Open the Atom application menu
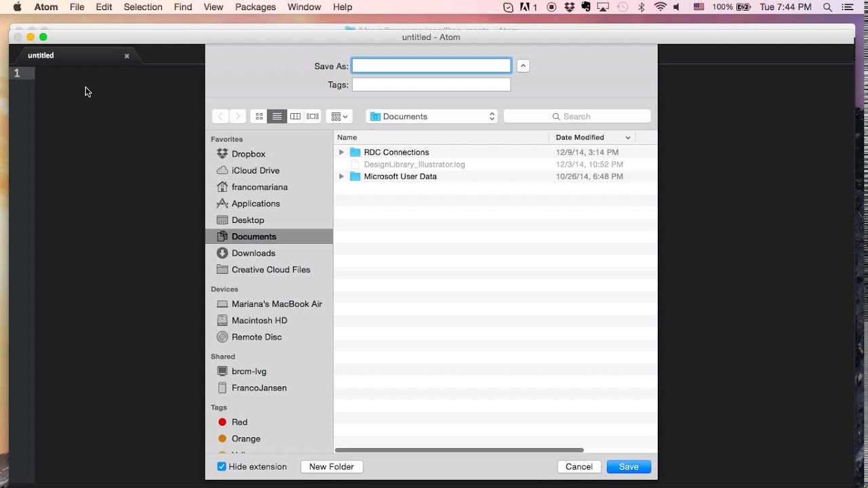The height and width of the screenshot is (488, 868). pos(46,7)
